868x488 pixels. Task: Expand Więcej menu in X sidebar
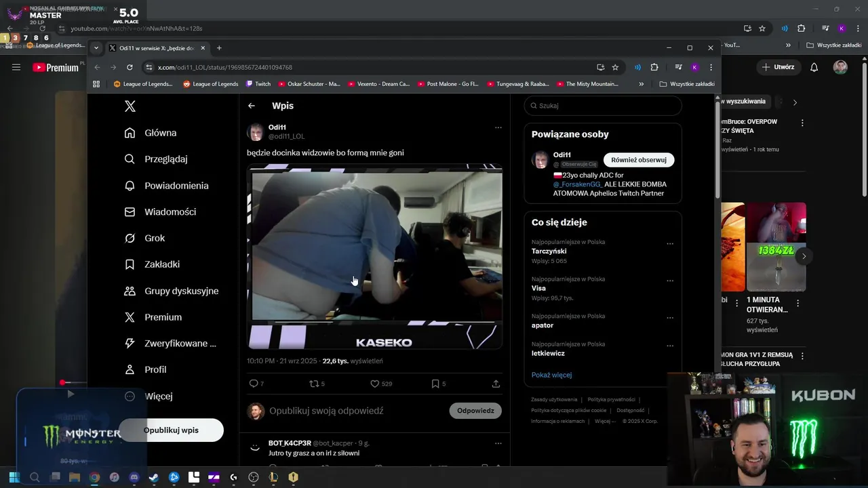149,396
